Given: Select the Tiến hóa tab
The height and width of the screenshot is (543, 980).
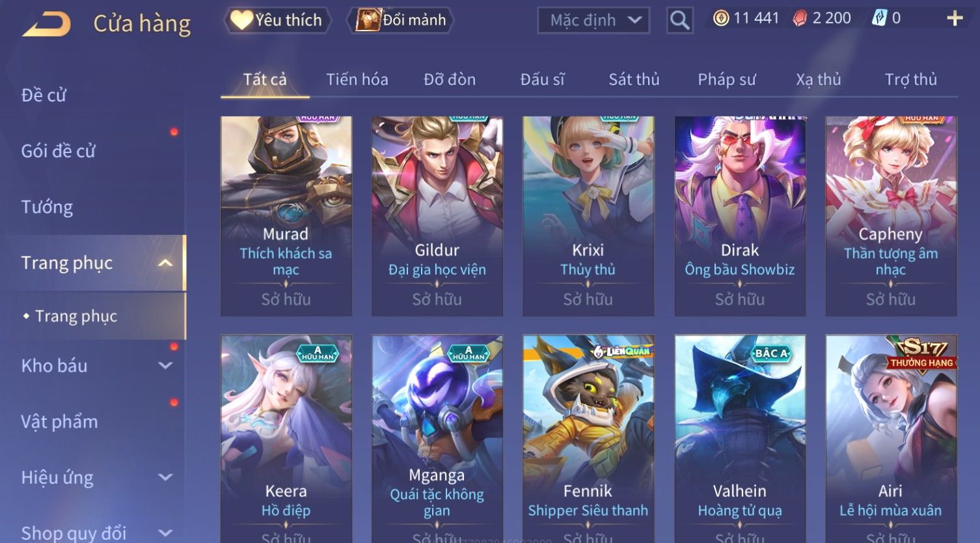Looking at the screenshot, I should point(357,79).
